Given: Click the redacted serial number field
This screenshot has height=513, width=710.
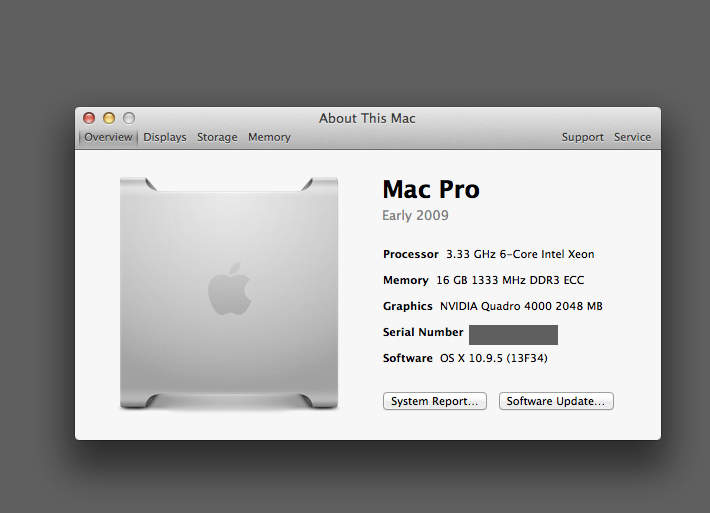Looking at the screenshot, I should tap(513, 335).
